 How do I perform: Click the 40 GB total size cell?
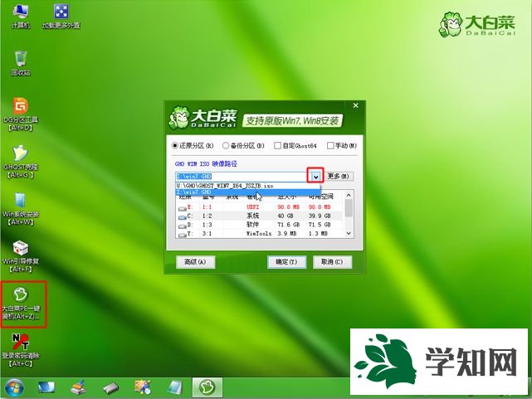(x=286, y=216)
